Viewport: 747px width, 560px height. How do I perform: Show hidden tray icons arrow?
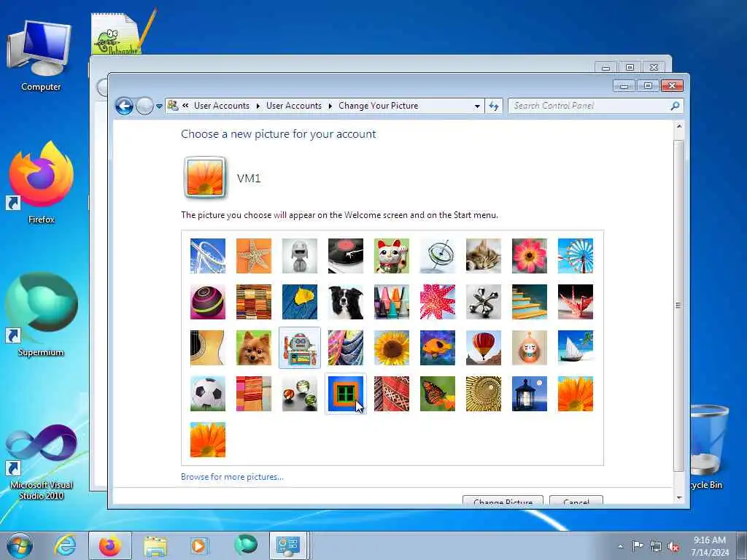(x=620, y=547)
